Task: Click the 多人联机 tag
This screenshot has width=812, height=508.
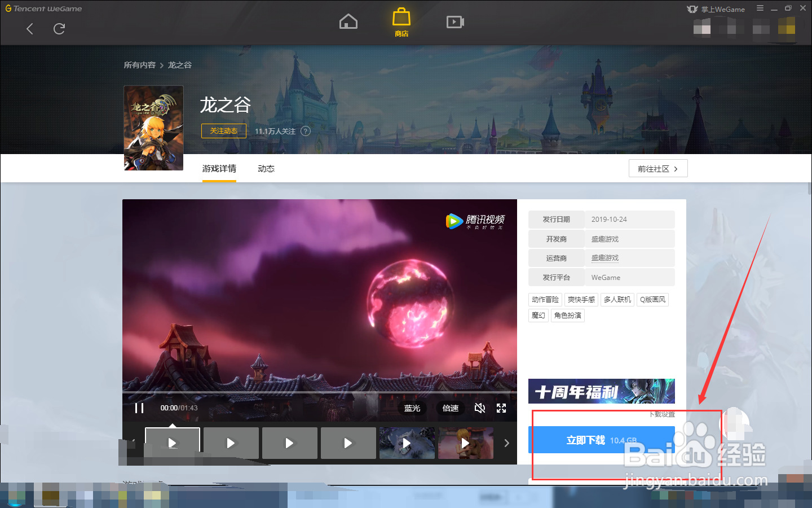Action: point(617,300)
